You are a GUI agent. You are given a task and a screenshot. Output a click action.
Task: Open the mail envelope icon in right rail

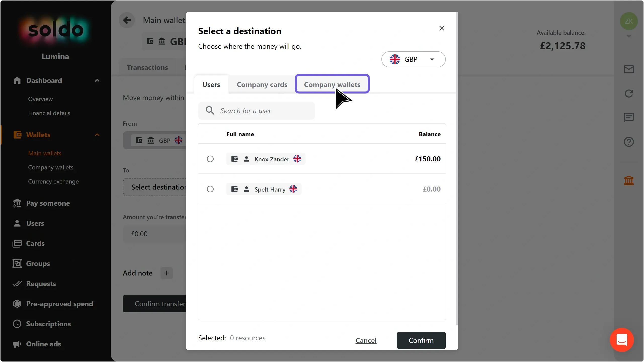click(629, 69)
